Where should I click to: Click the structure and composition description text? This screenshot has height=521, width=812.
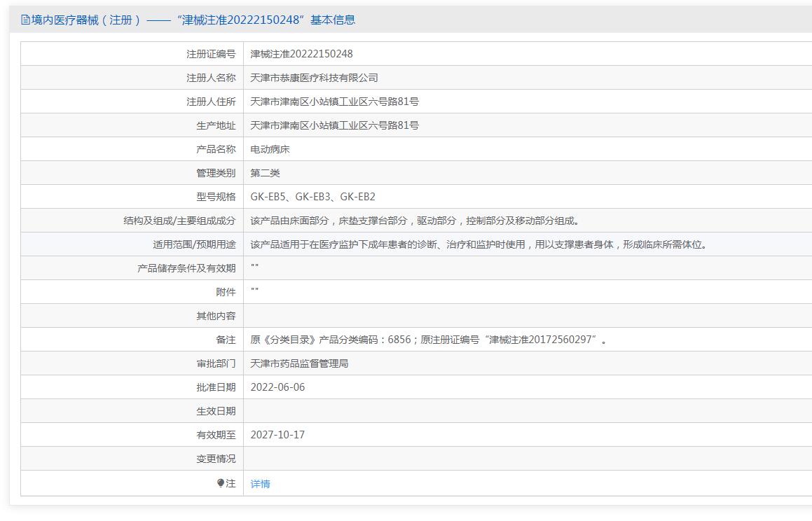coord(415,221)
